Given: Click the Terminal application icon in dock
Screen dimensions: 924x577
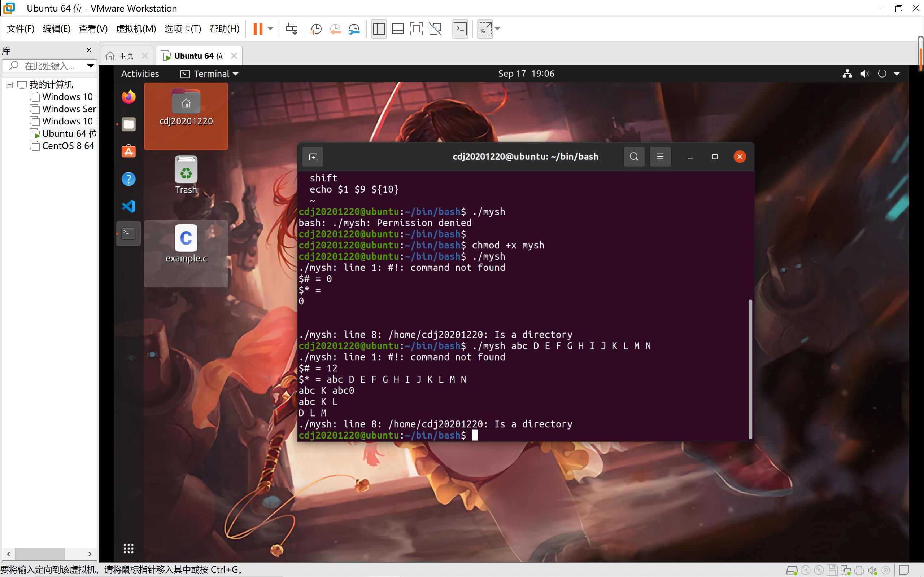Looking at the screenshot, I should pyautogui.click(x=129, y=233).
